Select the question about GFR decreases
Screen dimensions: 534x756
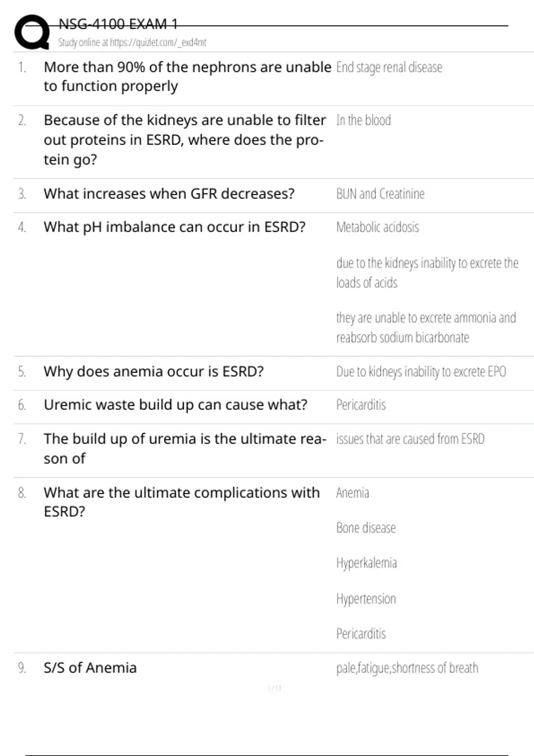pos(169,194)
